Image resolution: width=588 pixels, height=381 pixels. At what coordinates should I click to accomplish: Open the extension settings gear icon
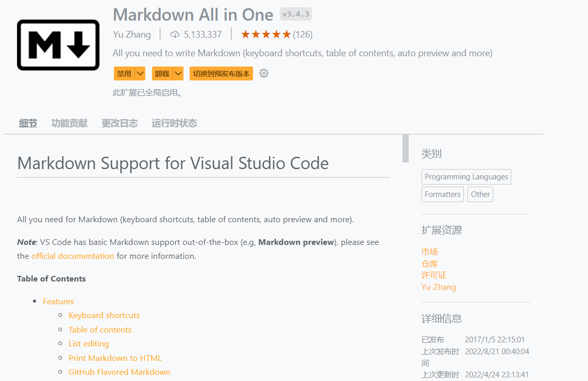pos(264,74)
